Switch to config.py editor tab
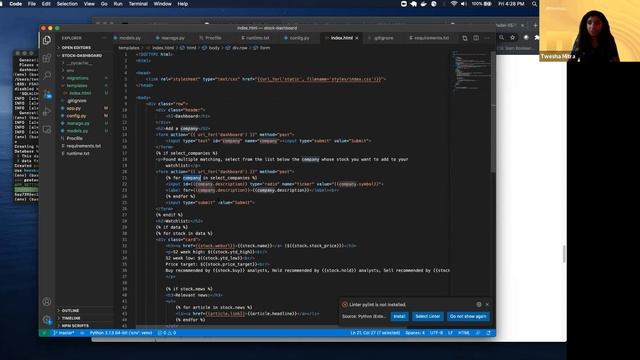The image size is (640, 360). coord(299,38)
